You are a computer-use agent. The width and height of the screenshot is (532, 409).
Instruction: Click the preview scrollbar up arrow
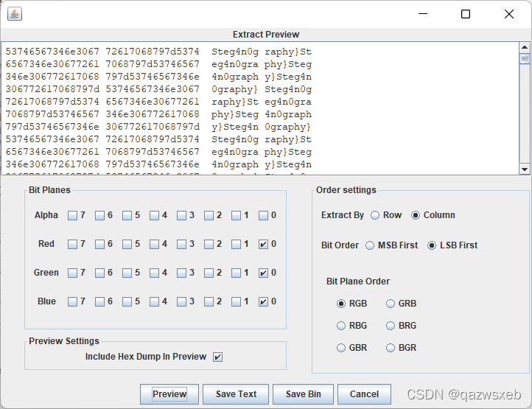(x=525, y=47)
